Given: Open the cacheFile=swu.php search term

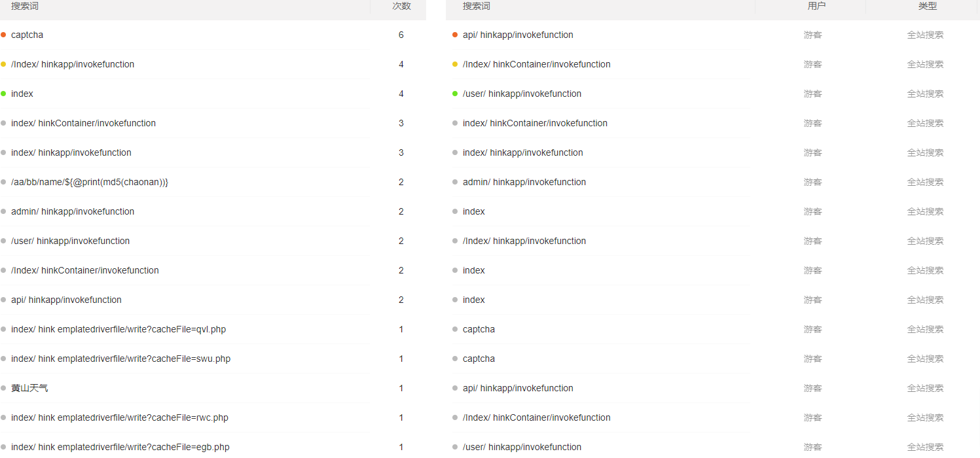Looking at the screenshot, I should tap(120, 359).
